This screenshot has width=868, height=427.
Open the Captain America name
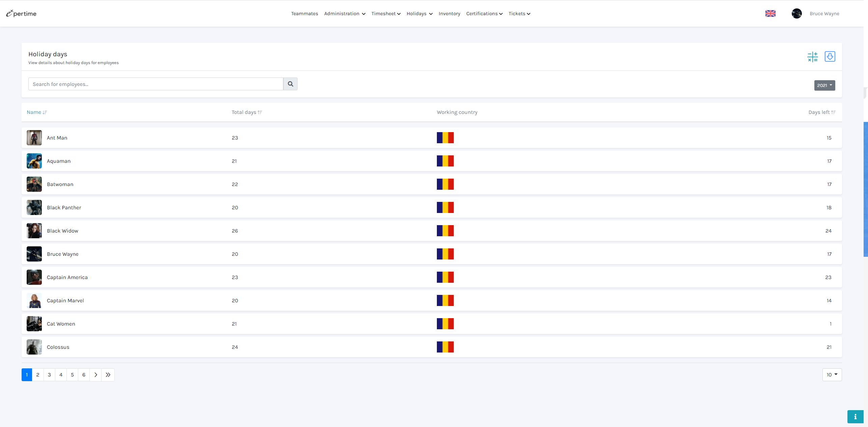pyautogui.click(x=67, y=277)
